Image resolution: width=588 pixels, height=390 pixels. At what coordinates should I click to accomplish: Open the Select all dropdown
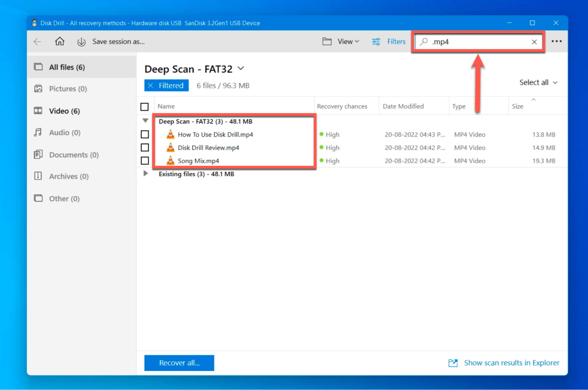click(x=538, y=82)
